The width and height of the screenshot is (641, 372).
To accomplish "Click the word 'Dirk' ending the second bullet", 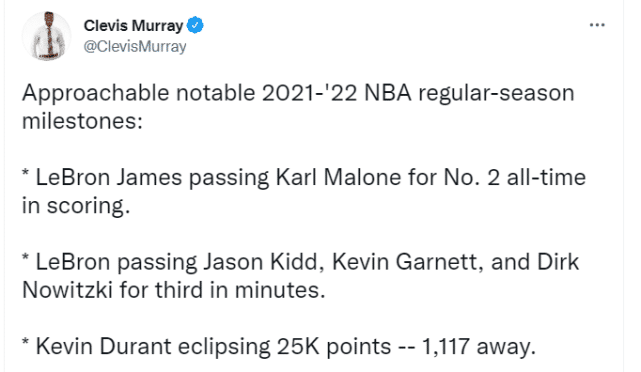I will click(558, 262).
